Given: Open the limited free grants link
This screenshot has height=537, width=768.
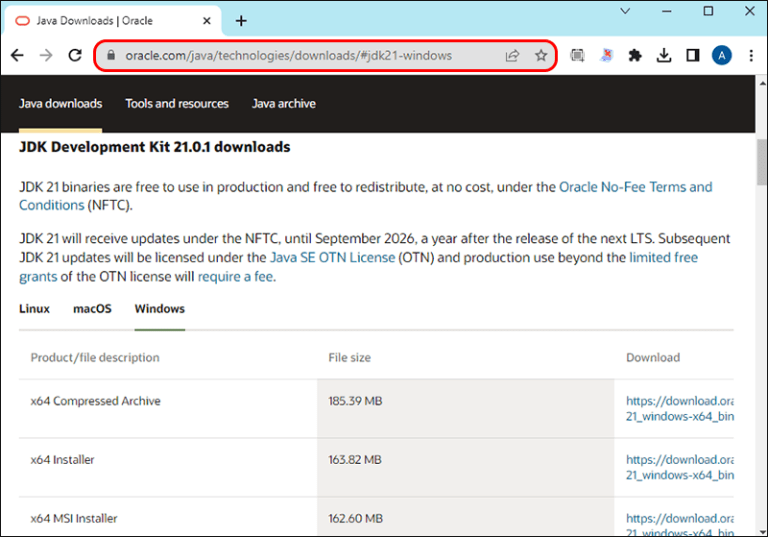Looking at the screenshot, I should (x=664, y=258).
